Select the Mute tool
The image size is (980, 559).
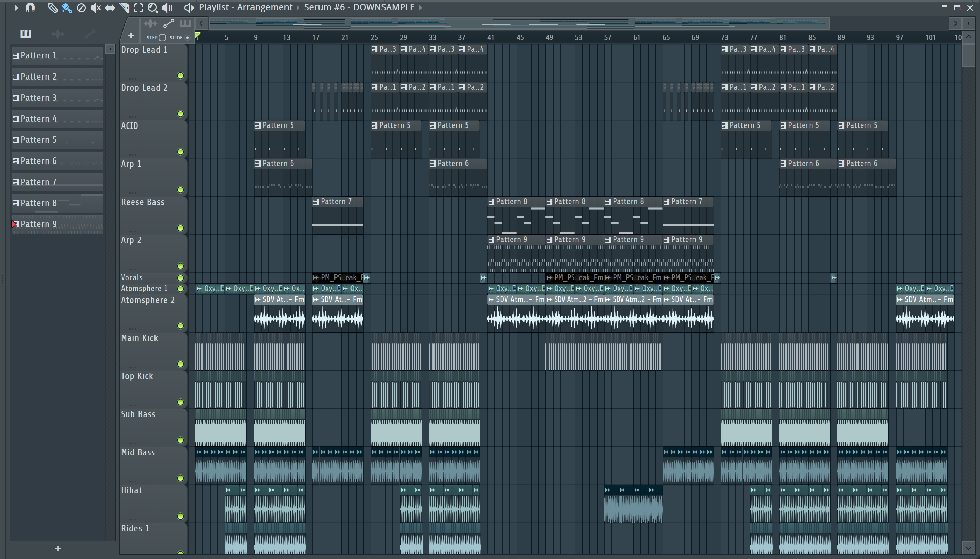(95, 7)
